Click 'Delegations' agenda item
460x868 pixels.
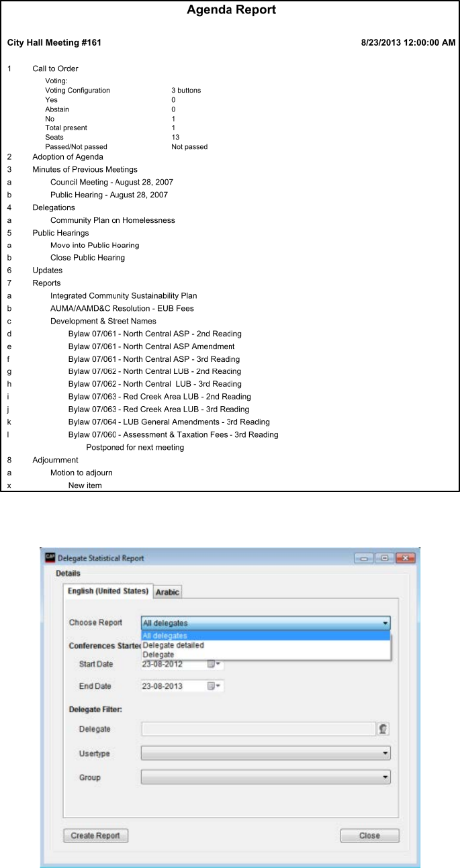point(54,207)
